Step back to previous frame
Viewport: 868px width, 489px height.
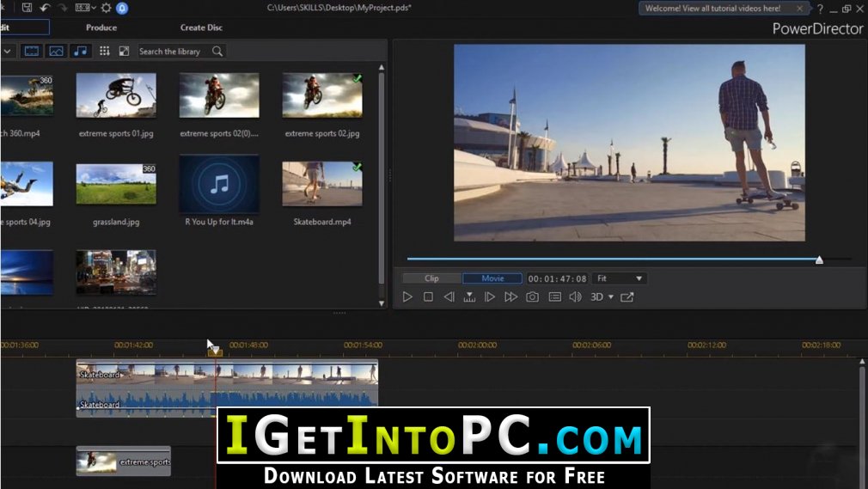pyautogui.click(x=449, y=296)
